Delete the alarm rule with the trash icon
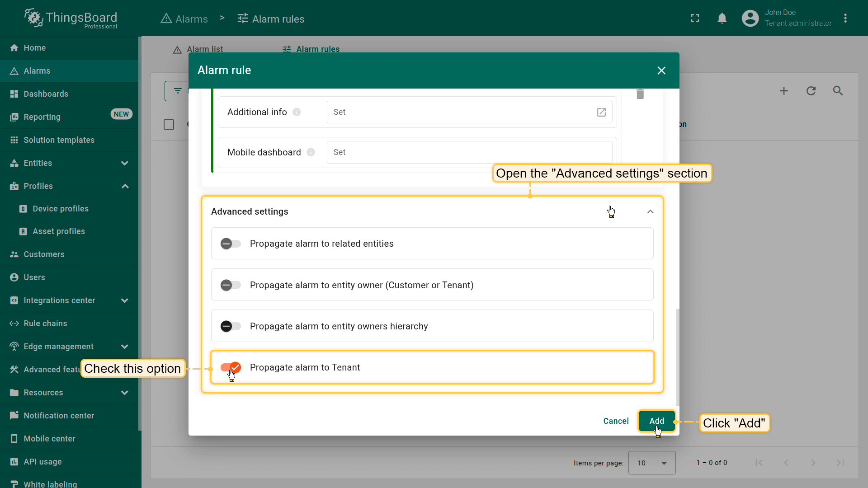Viewport: 868px width, 488px height. (x=640, y=94)
